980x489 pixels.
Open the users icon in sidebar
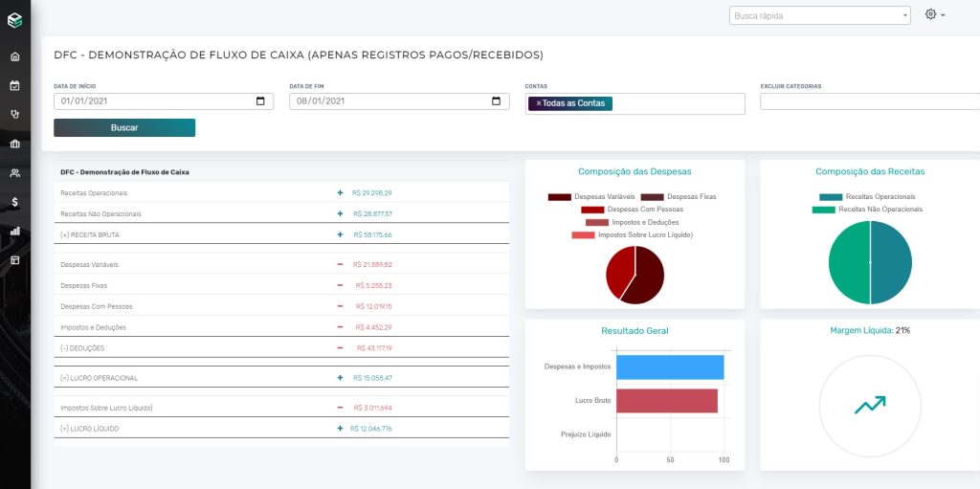click(x=15, y=173)
